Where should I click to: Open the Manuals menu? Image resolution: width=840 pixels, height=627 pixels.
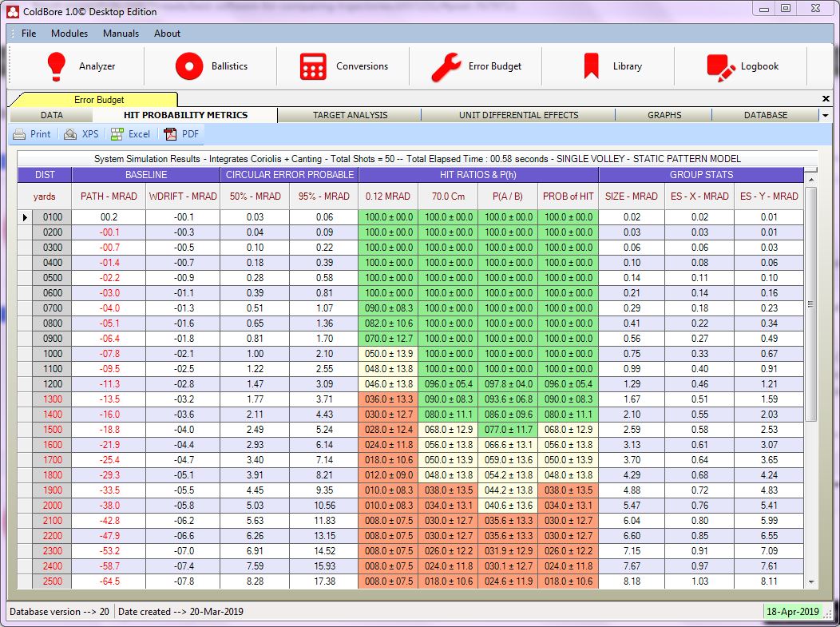(x=121, y=34)
